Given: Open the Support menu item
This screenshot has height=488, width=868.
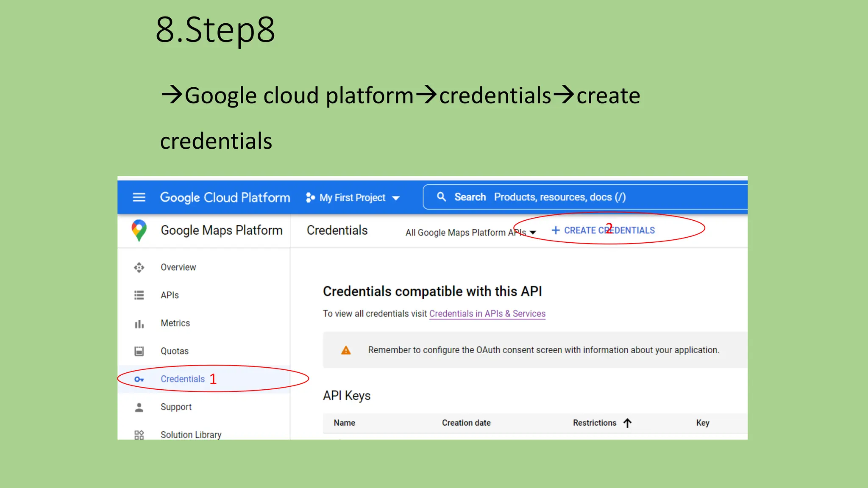Looking at the screenshot, I should 176,407.
